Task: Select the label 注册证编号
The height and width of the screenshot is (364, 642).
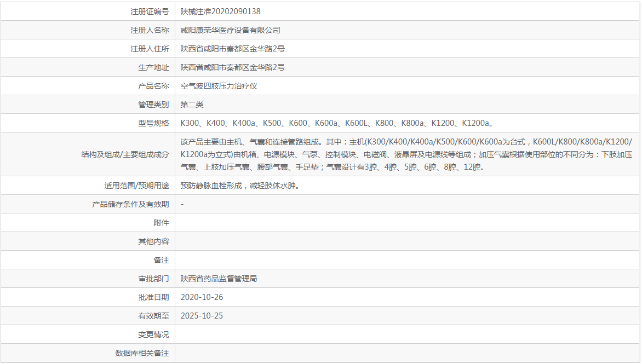Action: (150, 11)
